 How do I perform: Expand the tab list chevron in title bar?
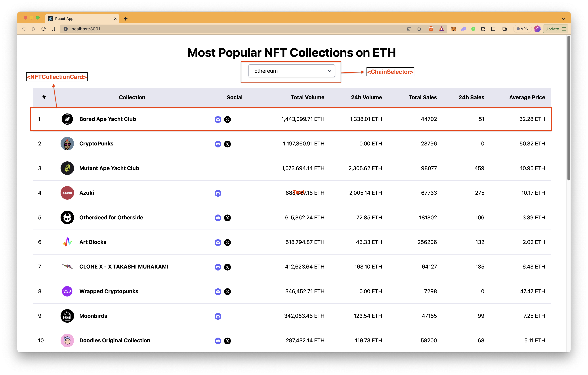563,19
